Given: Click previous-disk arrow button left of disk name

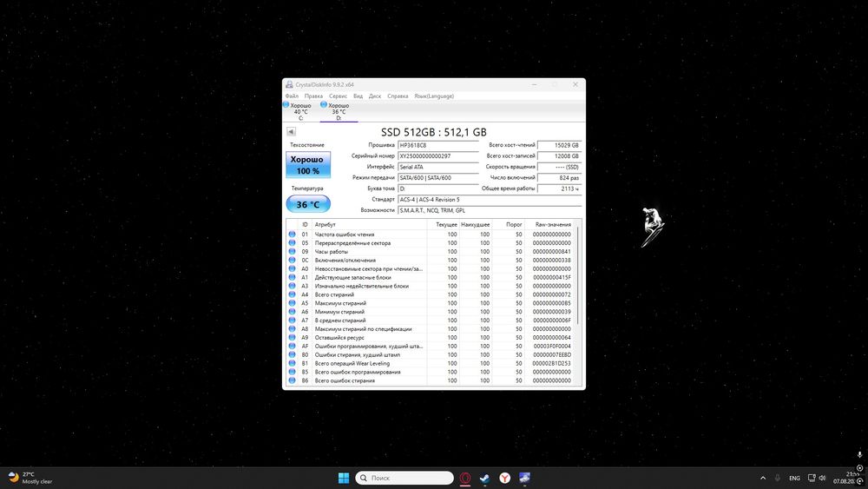Looking at the screenshot, I should [291, 132].
